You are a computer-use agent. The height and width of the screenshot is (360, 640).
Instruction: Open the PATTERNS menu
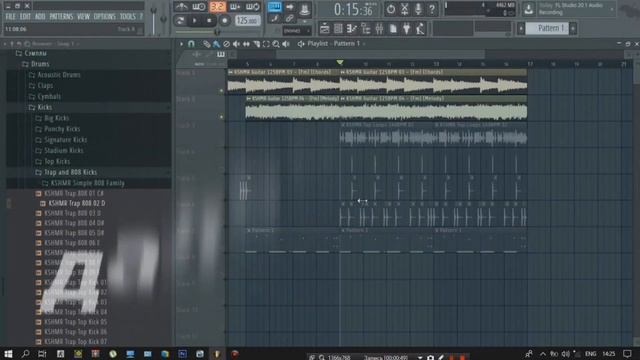tap(61, 16)
